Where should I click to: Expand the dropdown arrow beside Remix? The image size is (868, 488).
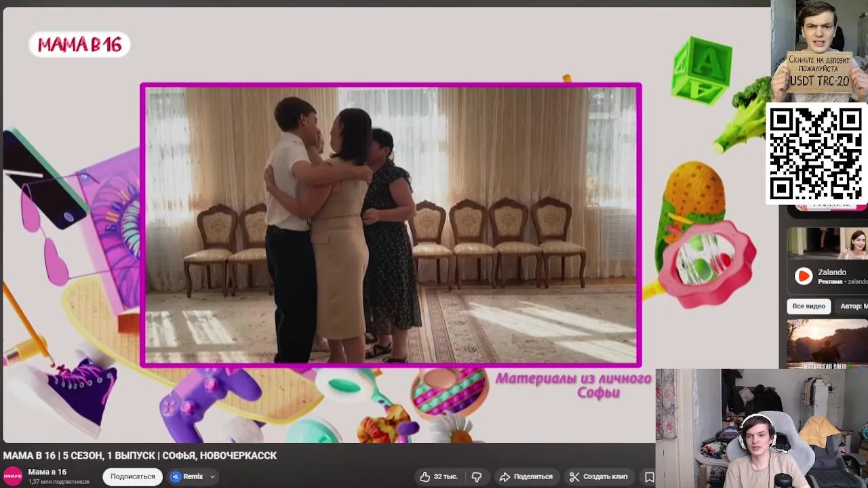coord(212,476)
